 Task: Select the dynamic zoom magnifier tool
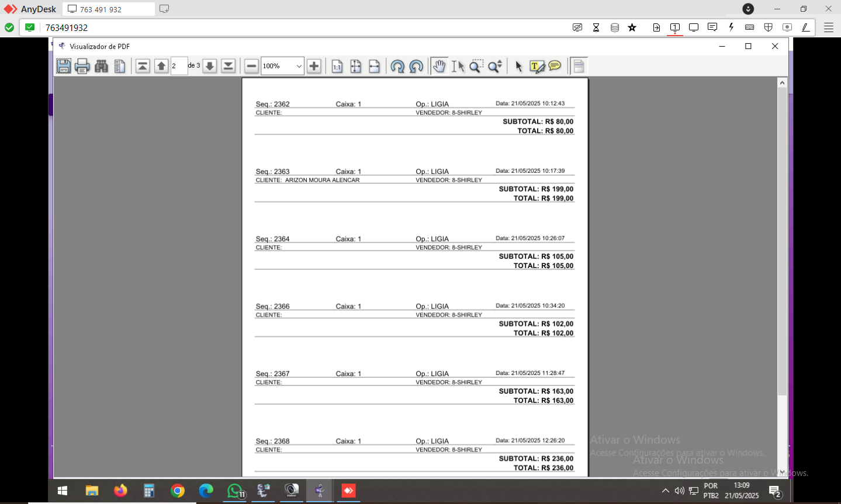495,66
